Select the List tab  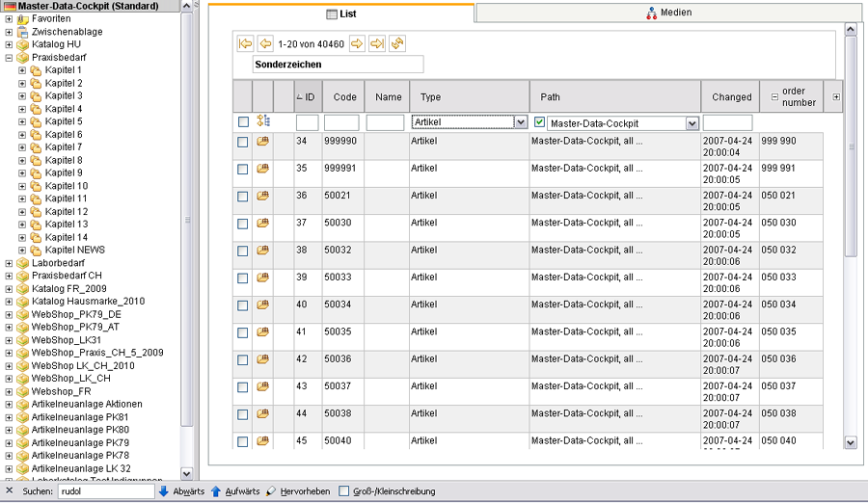coord(341,13)
